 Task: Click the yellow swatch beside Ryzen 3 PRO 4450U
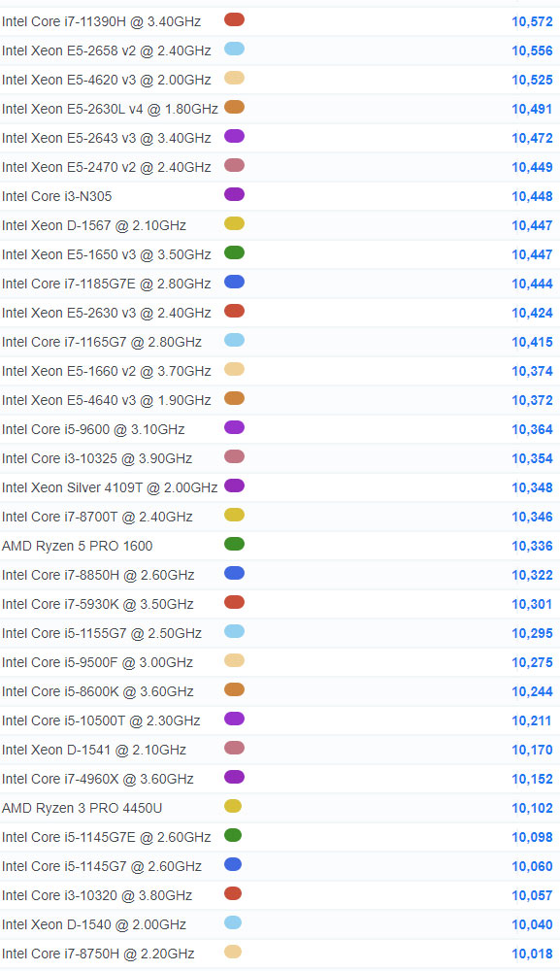233,806
